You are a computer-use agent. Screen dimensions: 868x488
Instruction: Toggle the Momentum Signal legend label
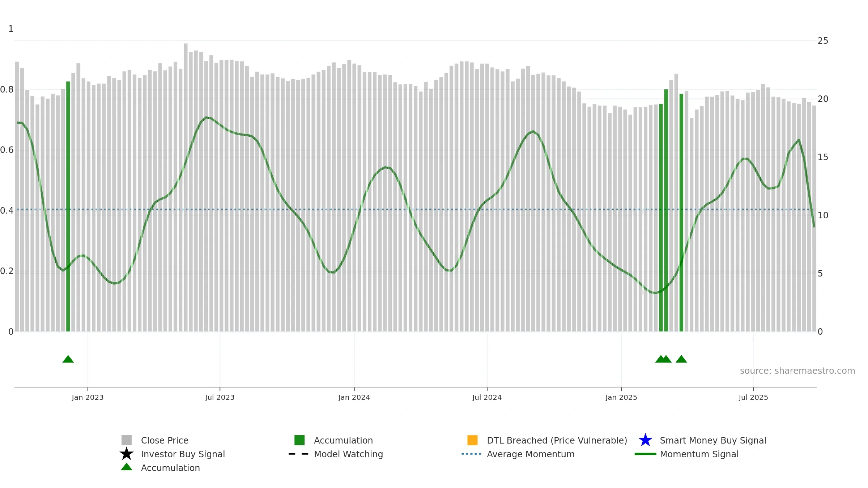coord(699,454)
